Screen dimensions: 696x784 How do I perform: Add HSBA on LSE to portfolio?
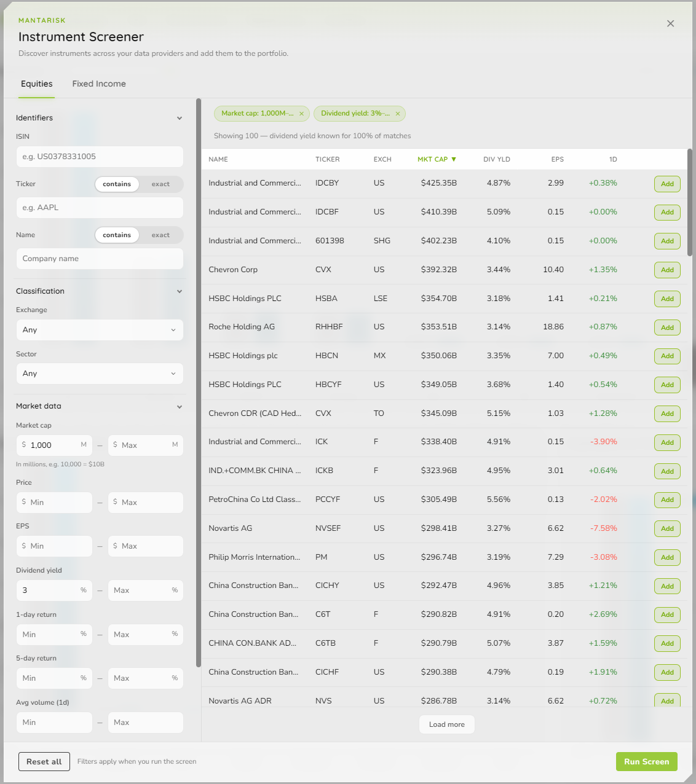point(667,299)
